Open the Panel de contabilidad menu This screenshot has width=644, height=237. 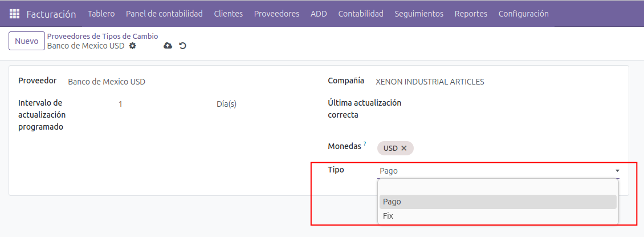point(164,14)
